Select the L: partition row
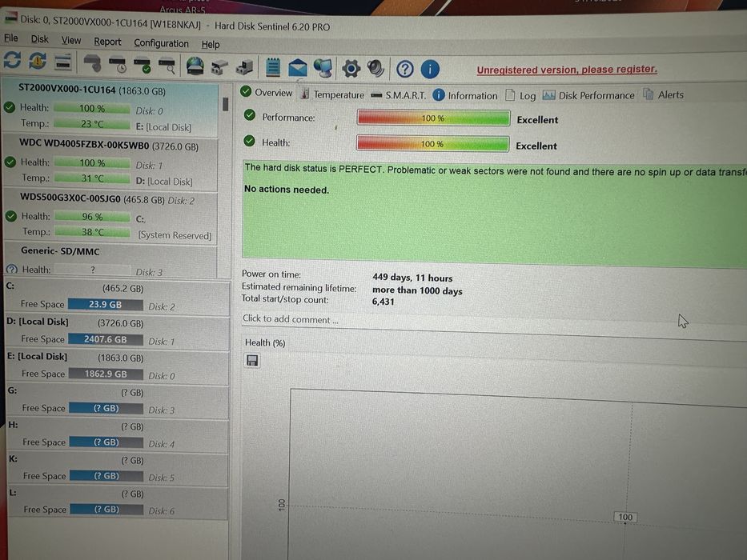This screenshot has height=560, width=747. tap(118, 502)
